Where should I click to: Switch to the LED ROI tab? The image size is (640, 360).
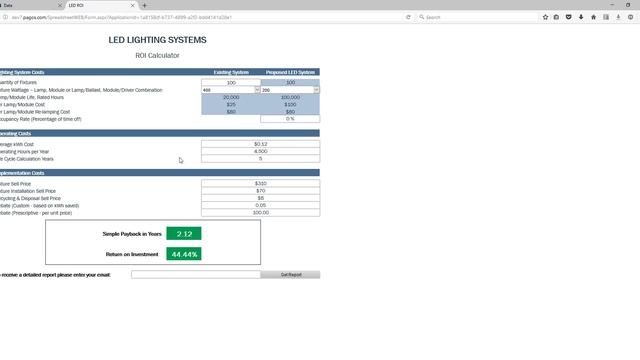101,5
